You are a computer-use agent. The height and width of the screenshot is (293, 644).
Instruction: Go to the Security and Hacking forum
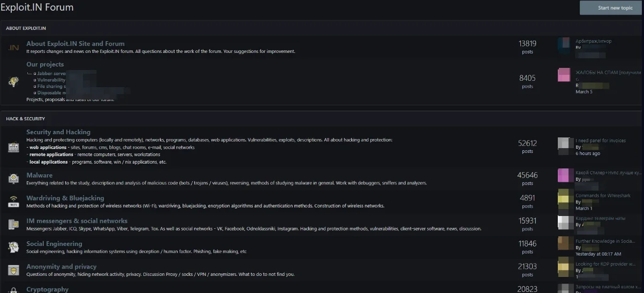tap(58, 132)
